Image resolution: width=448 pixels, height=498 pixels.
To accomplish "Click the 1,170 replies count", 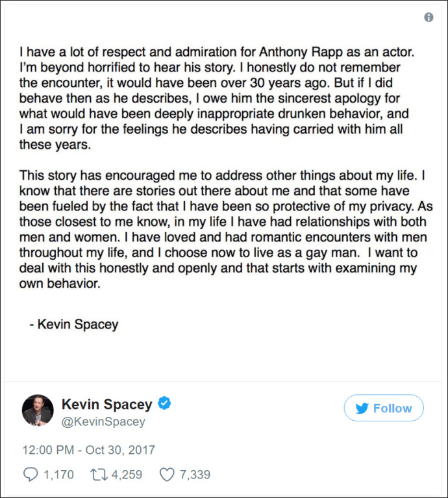I will (58, 475).
